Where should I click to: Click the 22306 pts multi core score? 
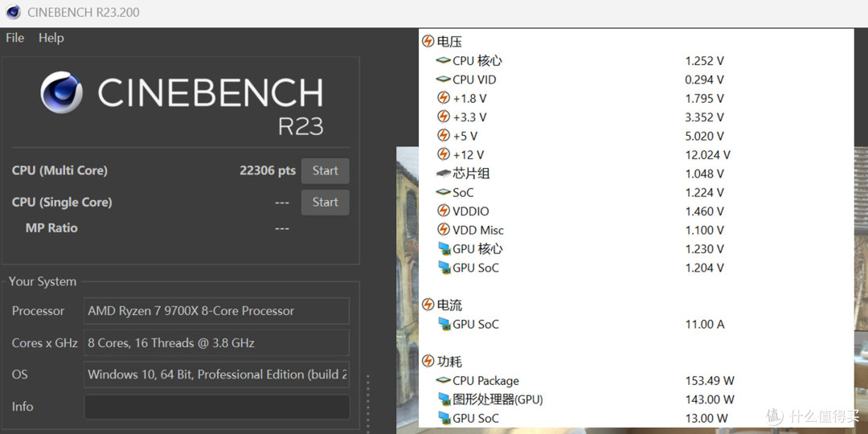coord(268,170)
